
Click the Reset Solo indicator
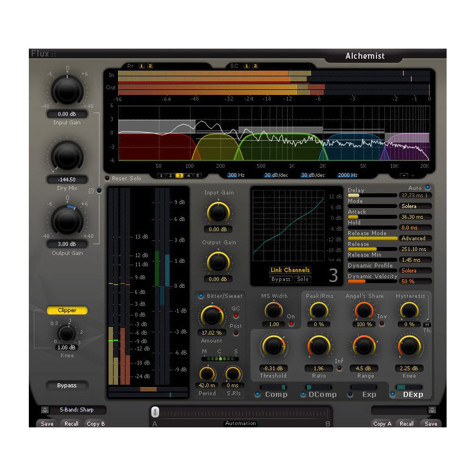pyautogui.click(x=107, y=176)
